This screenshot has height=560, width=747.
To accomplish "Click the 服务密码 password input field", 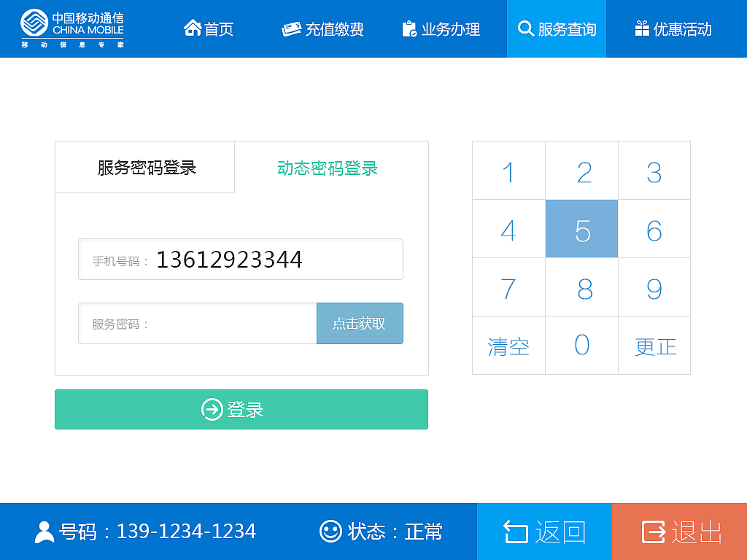I will [197, 323].
